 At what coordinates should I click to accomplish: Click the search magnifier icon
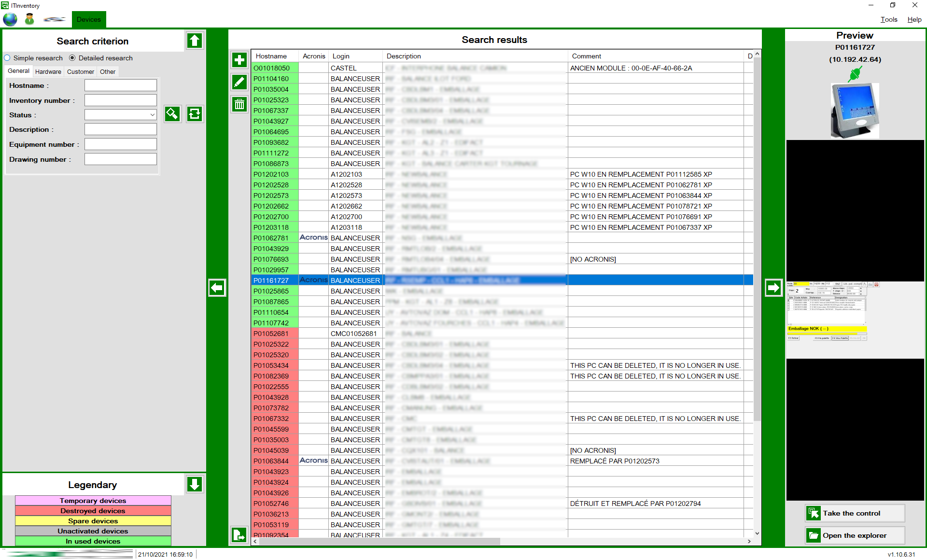[x=172, y=114]
